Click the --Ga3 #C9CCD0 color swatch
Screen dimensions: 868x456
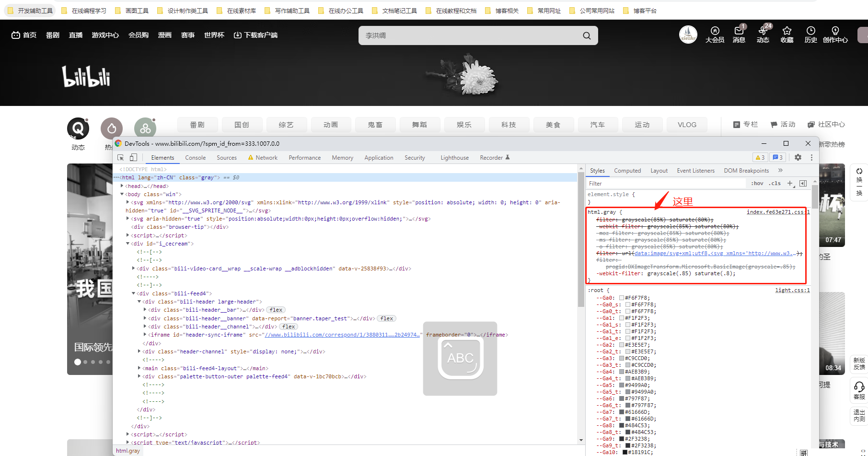pos(622,358)
